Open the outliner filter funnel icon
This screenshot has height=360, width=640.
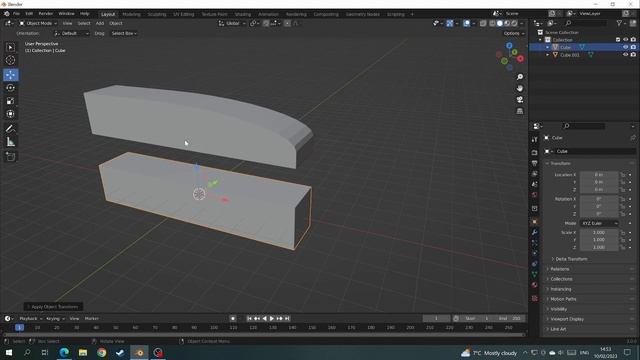(619, 24)
